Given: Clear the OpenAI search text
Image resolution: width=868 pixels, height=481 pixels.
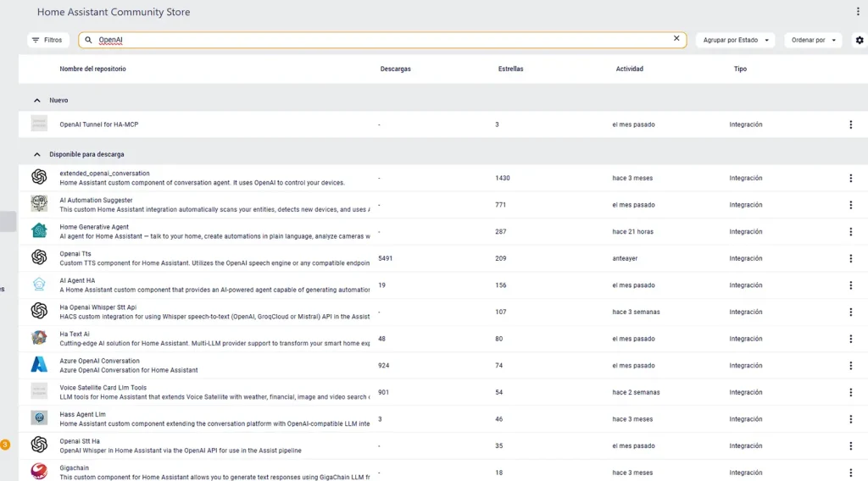Looking at the screenshot, I should tap(676, 39).
